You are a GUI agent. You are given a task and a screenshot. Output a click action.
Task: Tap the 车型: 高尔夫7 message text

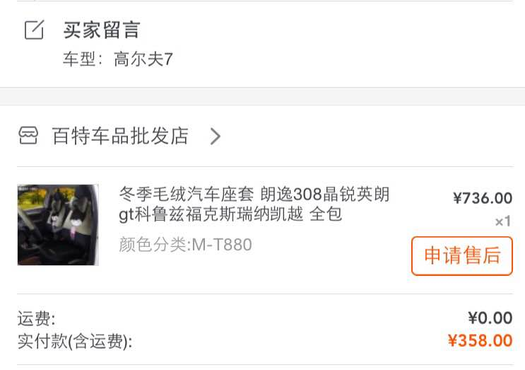[x=118, y=59]
